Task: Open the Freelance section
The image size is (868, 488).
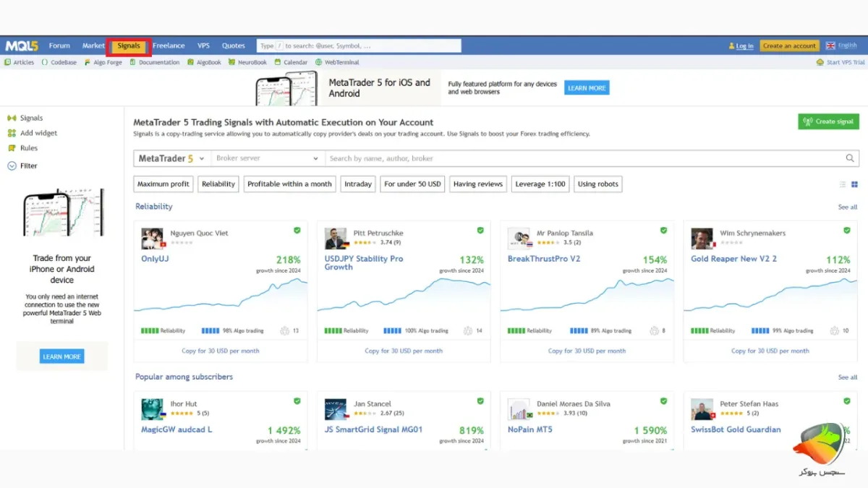Action: (x=169, y=46)
